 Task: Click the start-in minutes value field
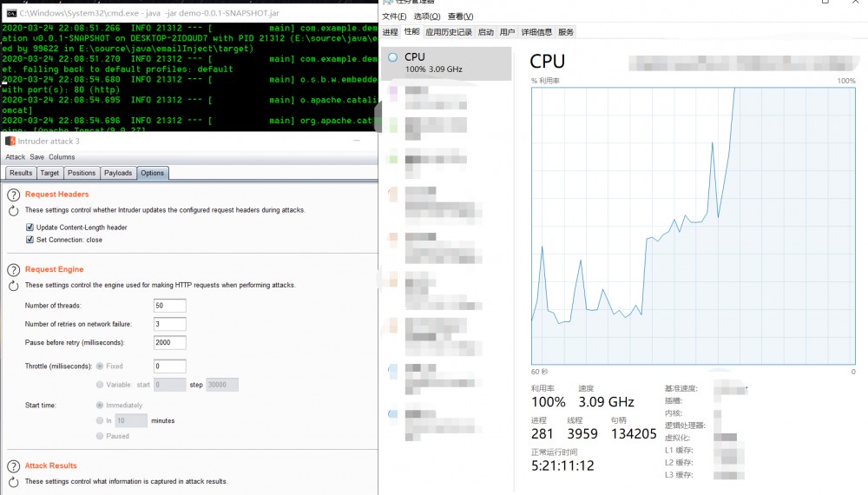(131, 421)
